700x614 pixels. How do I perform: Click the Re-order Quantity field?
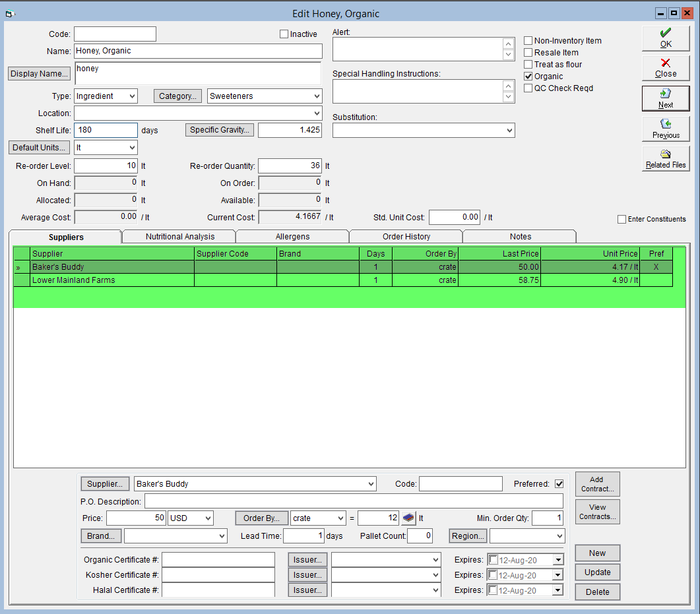coord(290,166)
